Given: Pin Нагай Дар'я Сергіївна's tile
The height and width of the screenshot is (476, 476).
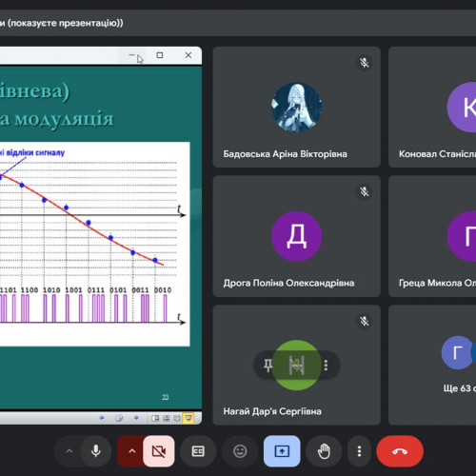Looking at the screenshot, I should 268,365.
